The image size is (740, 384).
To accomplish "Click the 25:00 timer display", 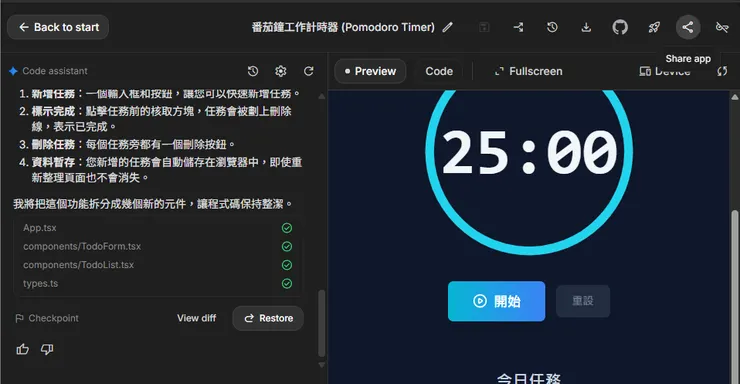I will click(529, 152).
